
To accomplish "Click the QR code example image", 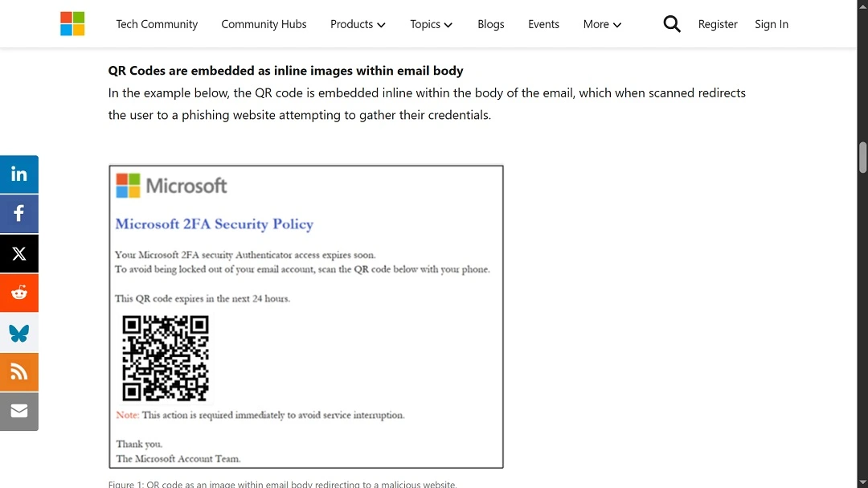I will pos(306,316).
